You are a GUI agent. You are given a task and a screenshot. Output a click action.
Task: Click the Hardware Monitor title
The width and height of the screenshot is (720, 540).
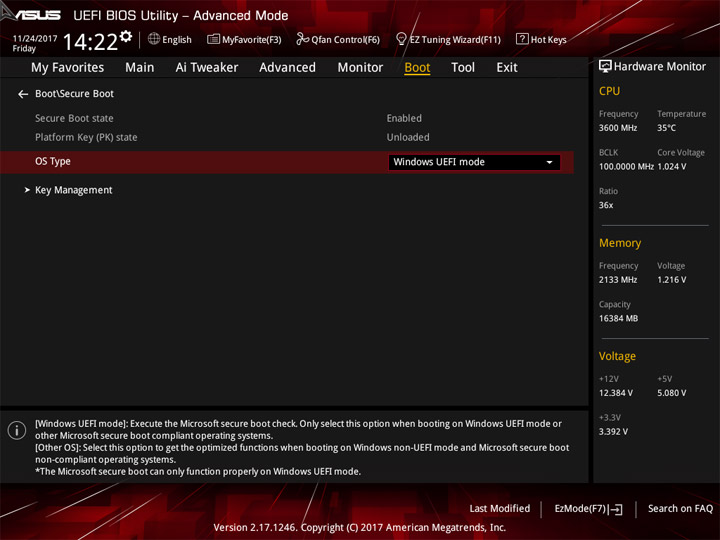click(660, 67)
